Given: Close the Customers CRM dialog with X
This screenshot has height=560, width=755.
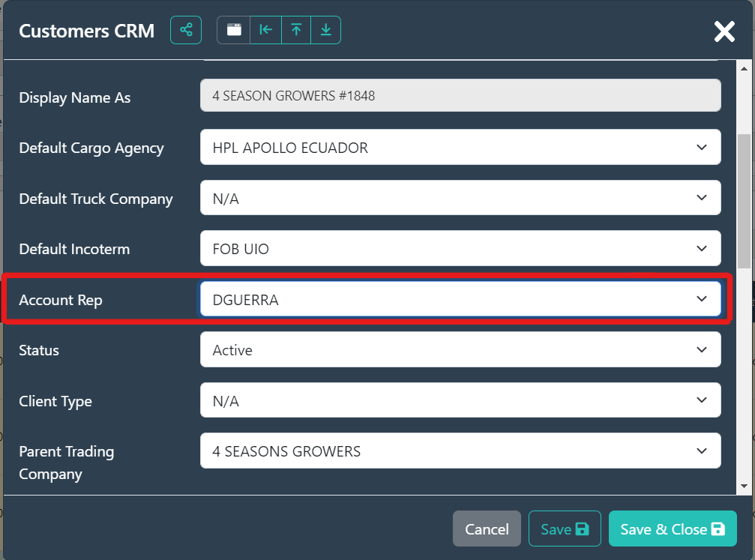Looking at the screenshot, I should tap(724, 31).
